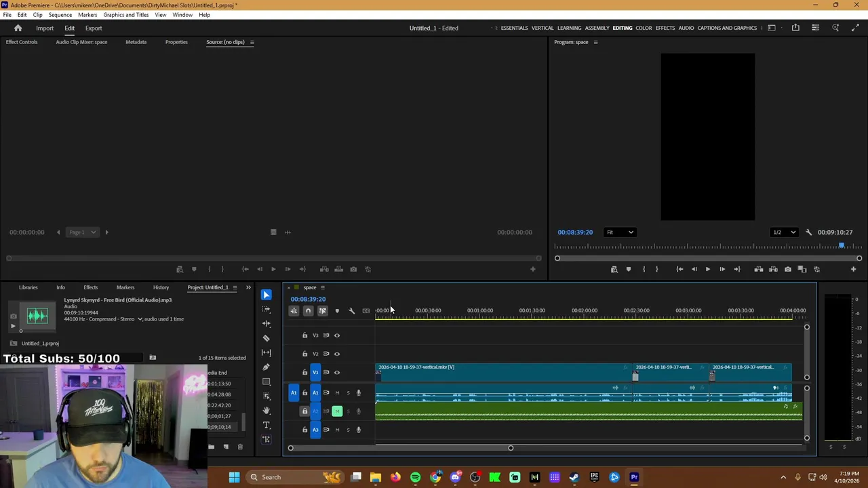Screen dimensions: 868x488
Task: Step back one frame in Program monitor
Action: 694,269
